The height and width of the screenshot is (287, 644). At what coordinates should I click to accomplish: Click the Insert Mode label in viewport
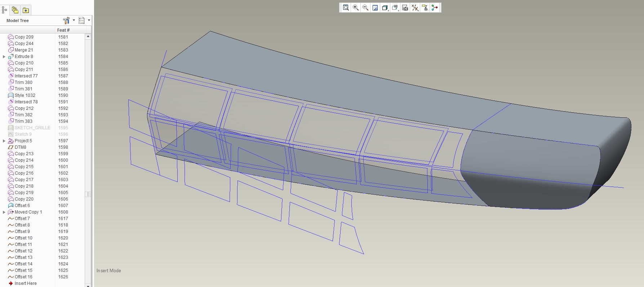(108, 271)
